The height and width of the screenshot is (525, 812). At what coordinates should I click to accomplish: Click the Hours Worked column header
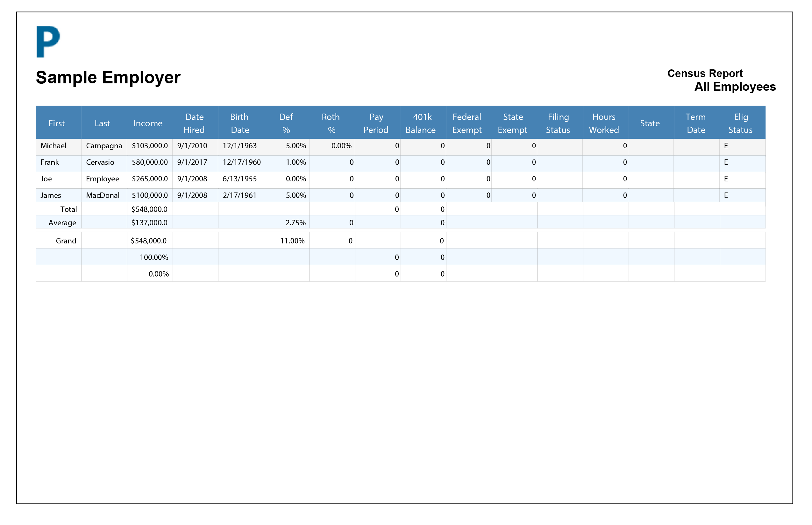coord(603,123)
